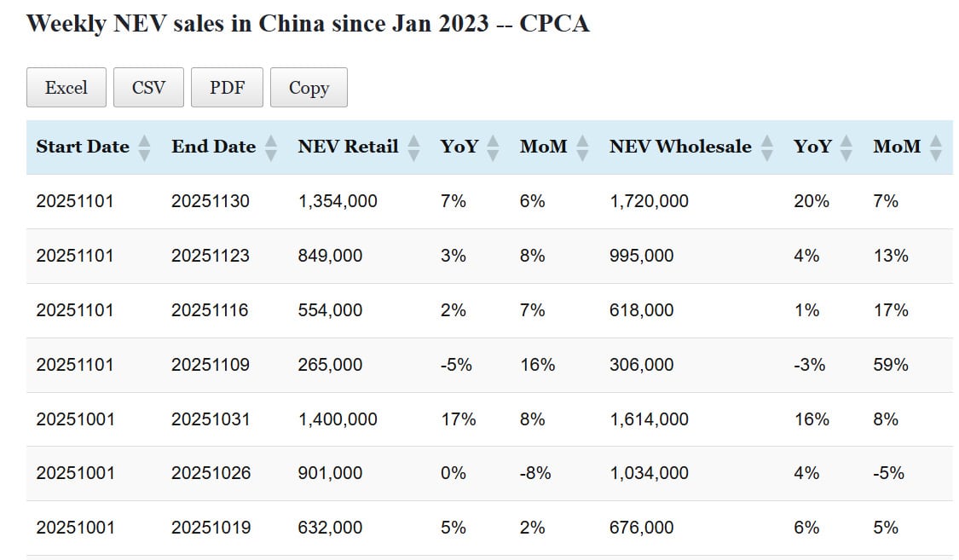The image size is (959, 560).
Task: Sort by wholesale YoY arrows icon
Action: coord(846,147)
